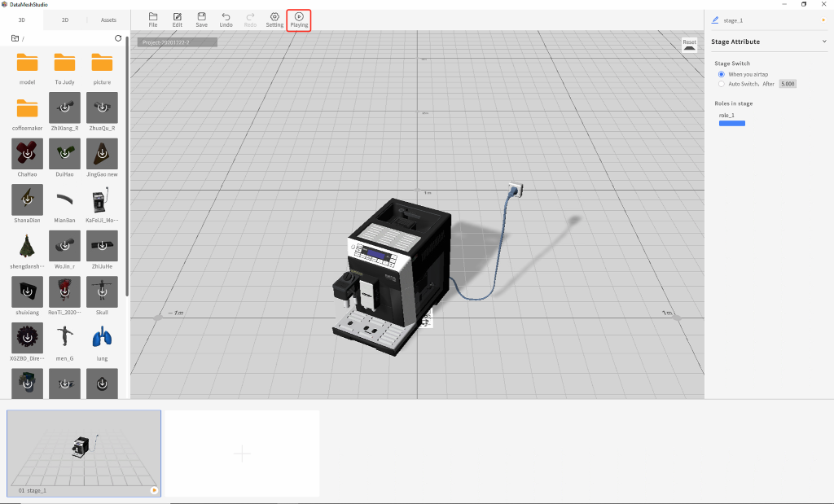The height and width of the screenshot is (504, 834).
Task: Select the JingGao new warning model
Action: (102, 154)
